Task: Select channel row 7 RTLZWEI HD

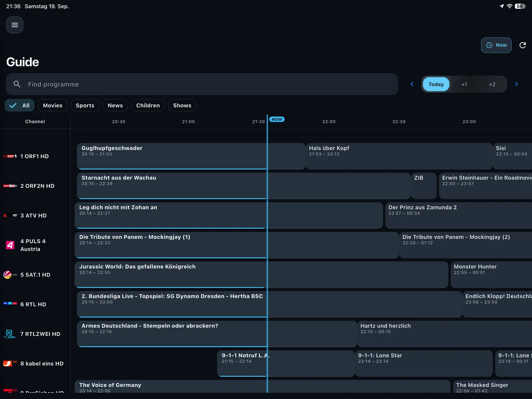Action: pos(35,334)
